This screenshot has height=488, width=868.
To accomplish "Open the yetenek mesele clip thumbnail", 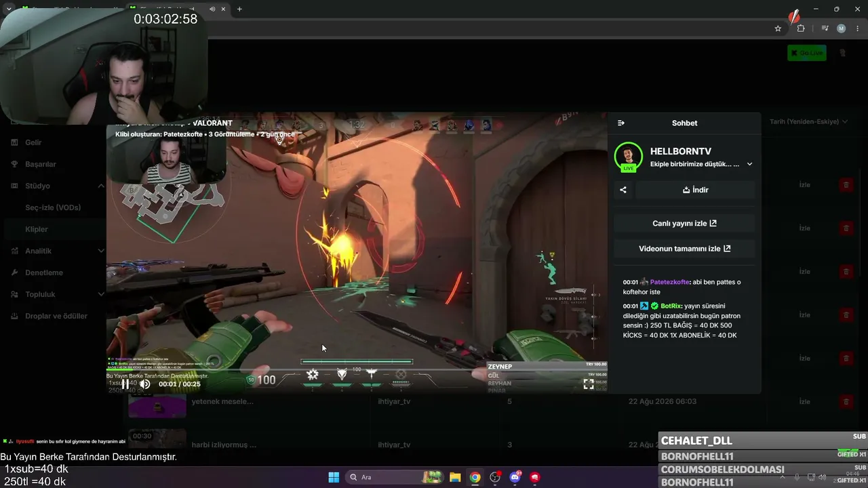I will pos(157,405).
